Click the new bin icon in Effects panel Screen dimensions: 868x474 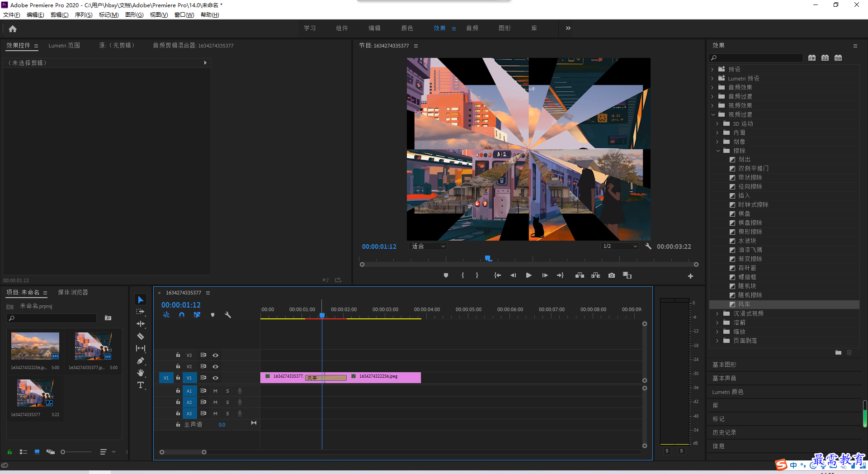838,352
